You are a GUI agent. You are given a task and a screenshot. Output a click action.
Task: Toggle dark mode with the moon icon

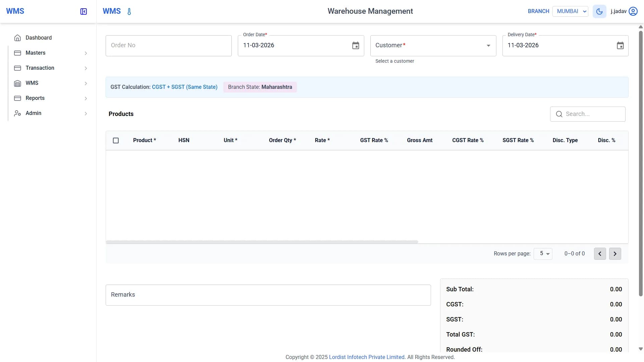(x=599, y=11)
